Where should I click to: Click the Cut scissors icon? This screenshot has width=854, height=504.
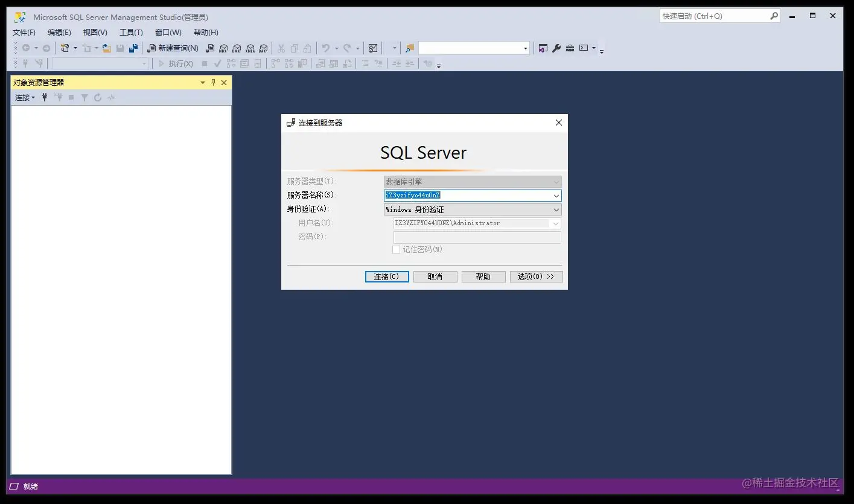[x=281, y=48]
